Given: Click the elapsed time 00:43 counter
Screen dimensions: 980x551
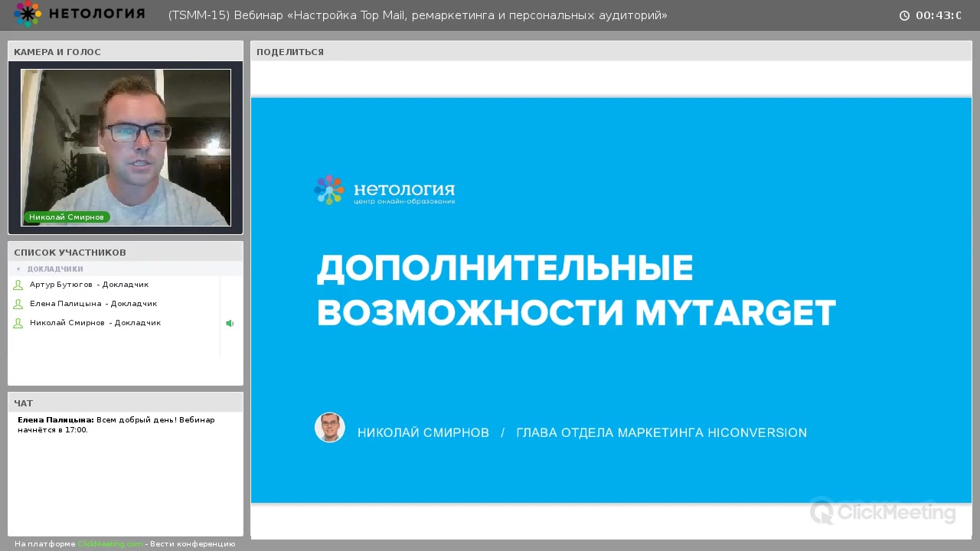Looking at the screenshot, I should click(939, 15).
